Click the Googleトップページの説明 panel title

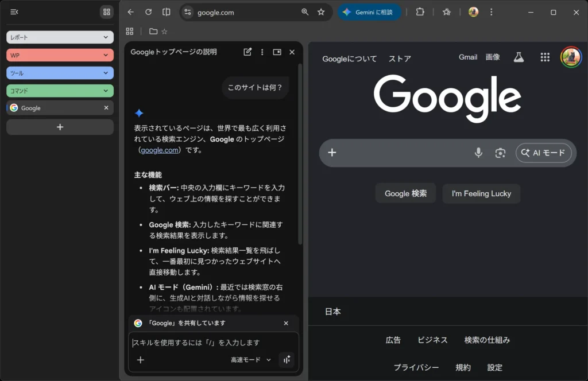click(173, 52)
